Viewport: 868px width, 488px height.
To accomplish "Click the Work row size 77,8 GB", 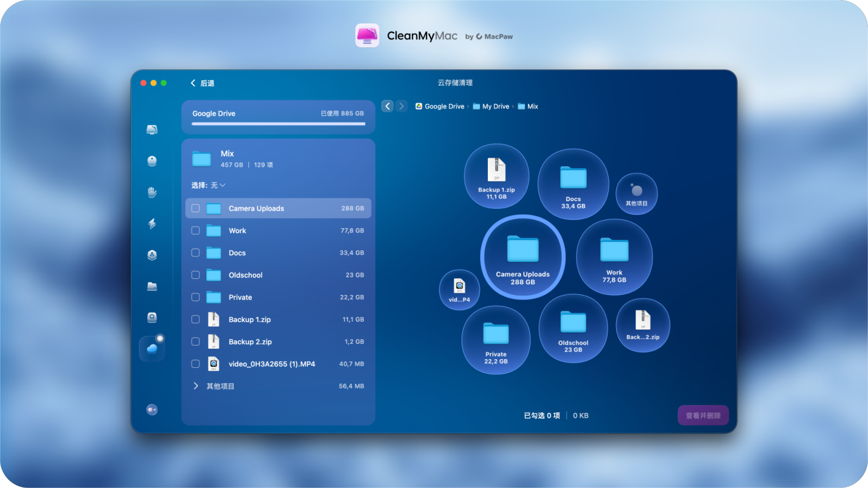I will tap(352, 230).
